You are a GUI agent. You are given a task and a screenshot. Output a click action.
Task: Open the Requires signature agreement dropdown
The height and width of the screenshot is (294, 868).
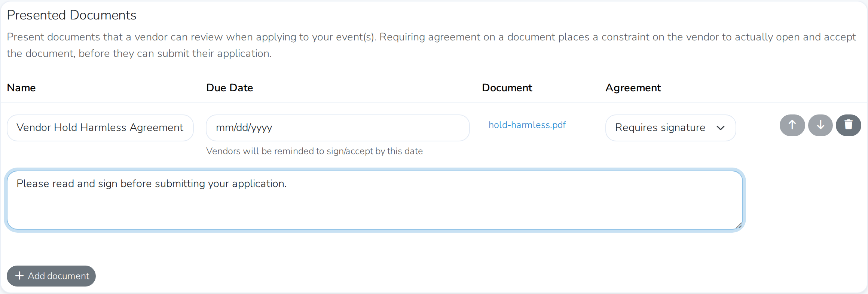pos(670,128)
